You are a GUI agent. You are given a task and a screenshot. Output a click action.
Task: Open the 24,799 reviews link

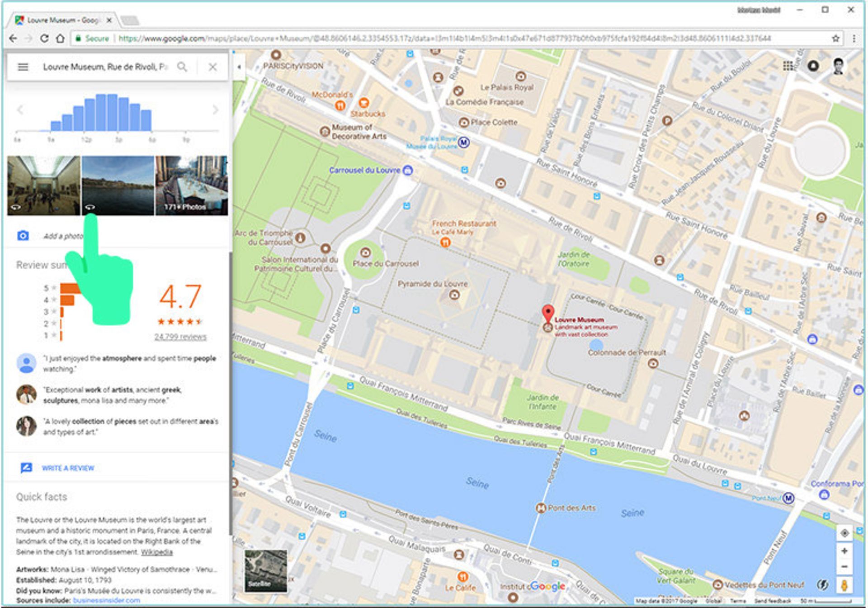(x=180, y=337)
